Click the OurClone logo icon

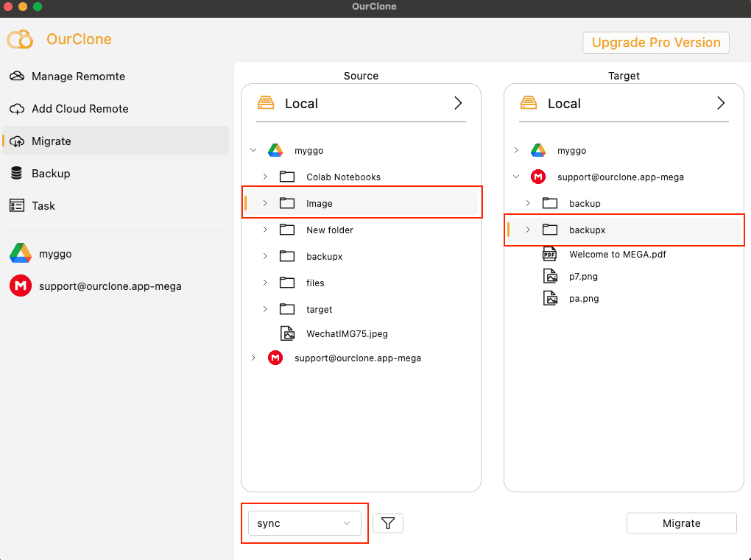click(21, 40)
